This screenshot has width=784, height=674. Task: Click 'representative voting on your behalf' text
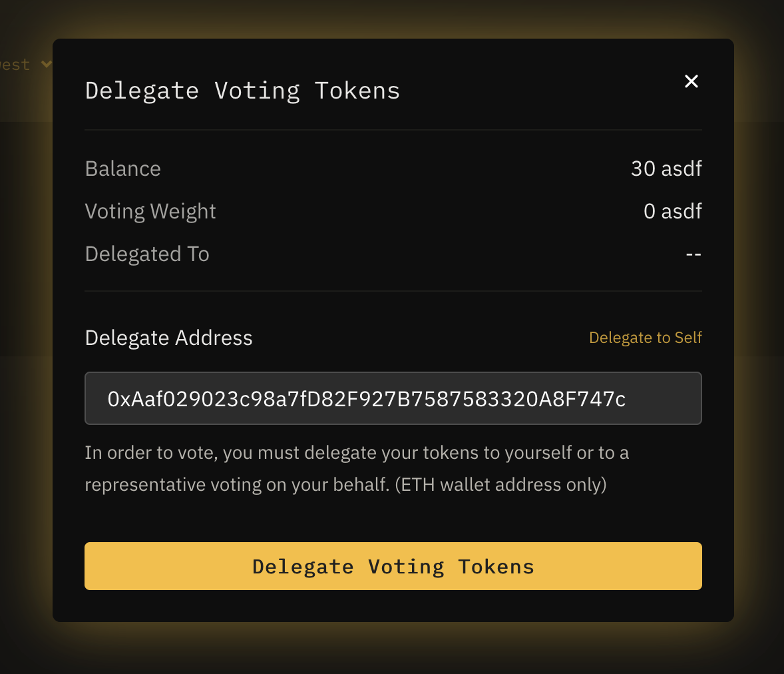[236, 484]
